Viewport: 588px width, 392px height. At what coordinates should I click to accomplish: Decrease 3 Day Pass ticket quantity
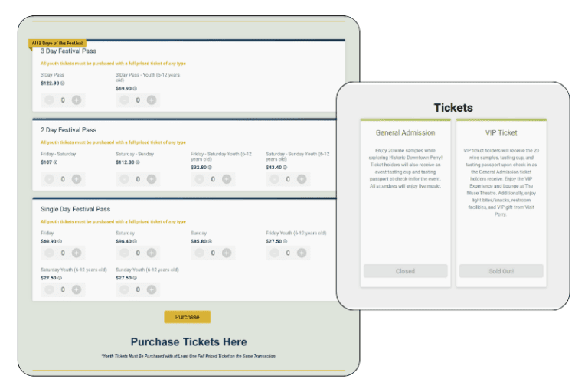50,100
